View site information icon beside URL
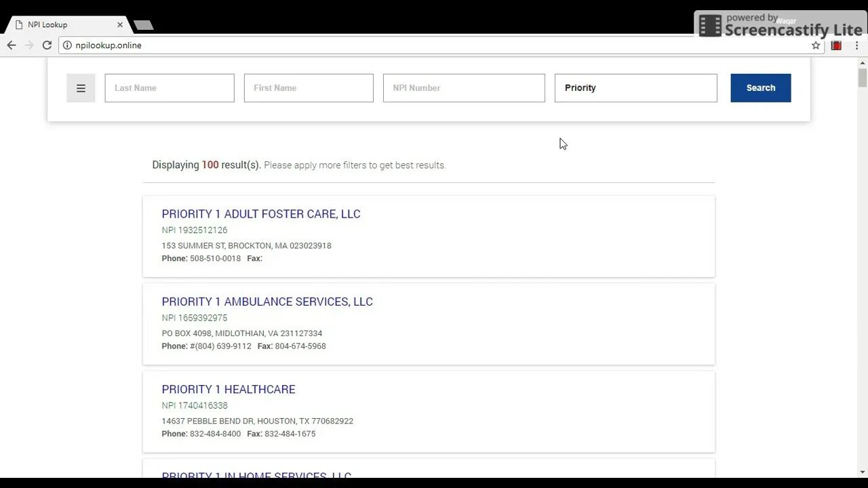This screenshot has height=488, width=868. [x=67, y=45]
